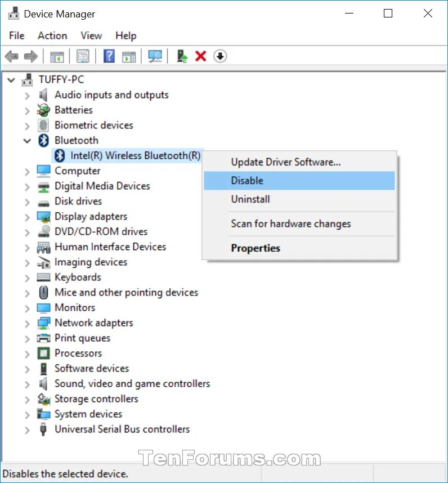Choose Uninstall in the context menu

299,199
